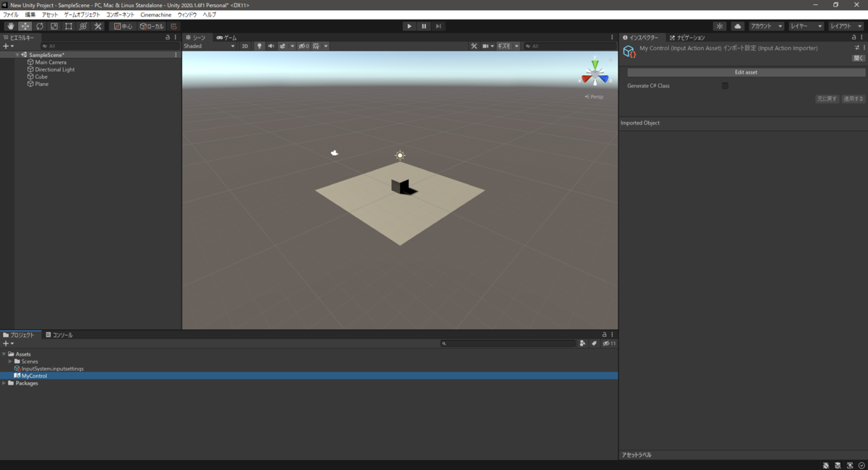Click the Step frame button
Viewport: 868px width, 470px height.
439,26
